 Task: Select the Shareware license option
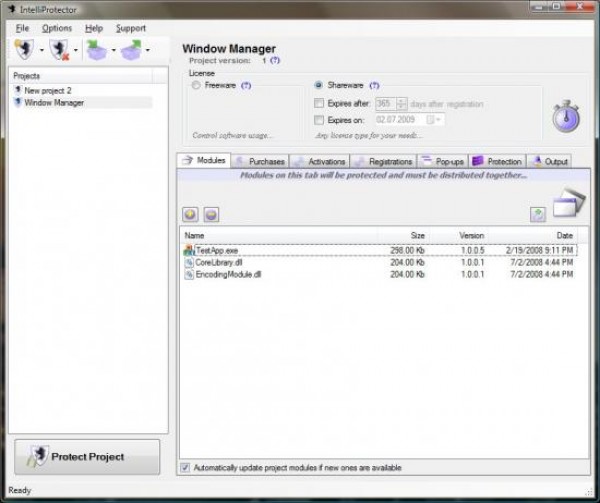click(319, 86)
